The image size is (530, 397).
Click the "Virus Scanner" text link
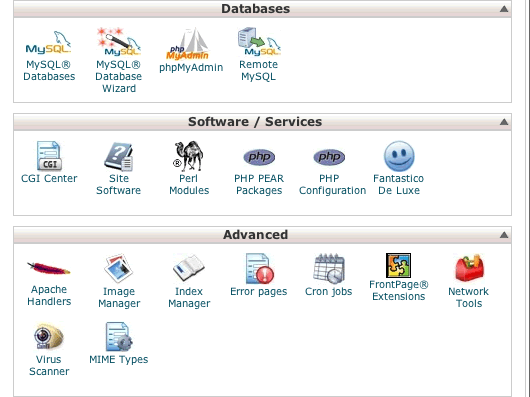[49, 365]
